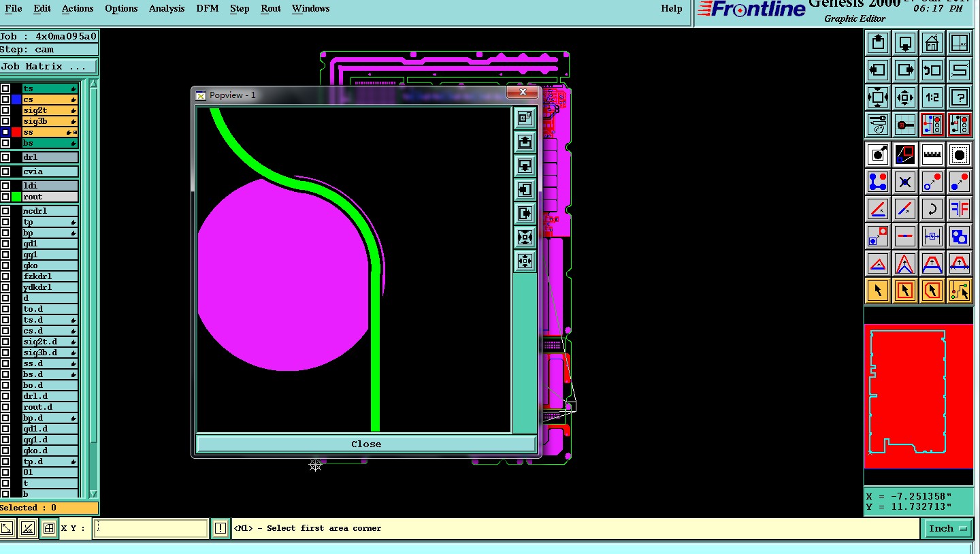Select the rectangle area select arrow tool
This screenshot has height=554, width=980.
[905, 291]
